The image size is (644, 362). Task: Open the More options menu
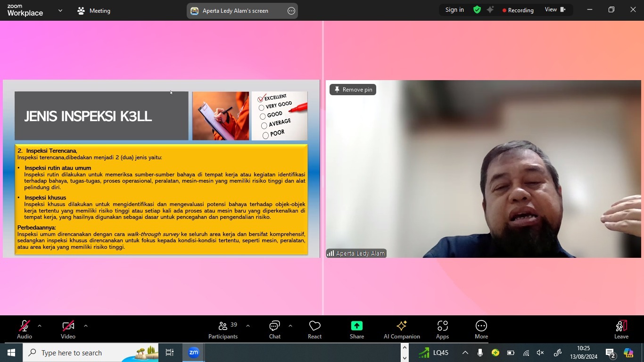pos(481,329)
